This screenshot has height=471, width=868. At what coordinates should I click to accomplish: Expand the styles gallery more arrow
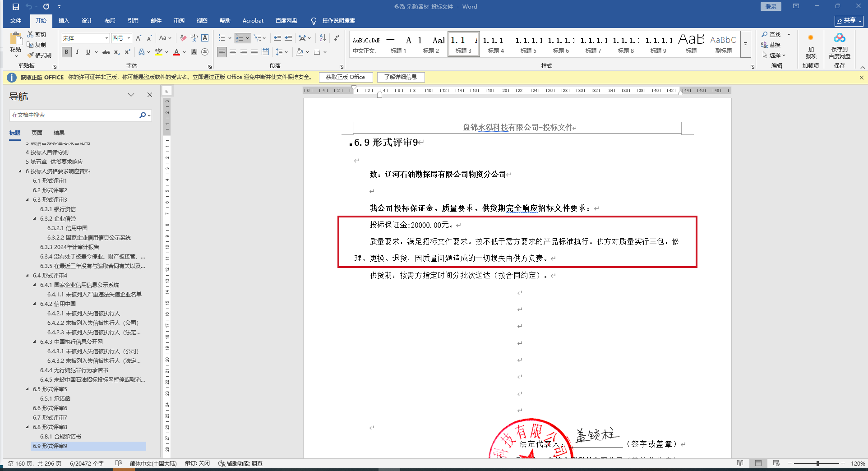[x=746, y=44]
